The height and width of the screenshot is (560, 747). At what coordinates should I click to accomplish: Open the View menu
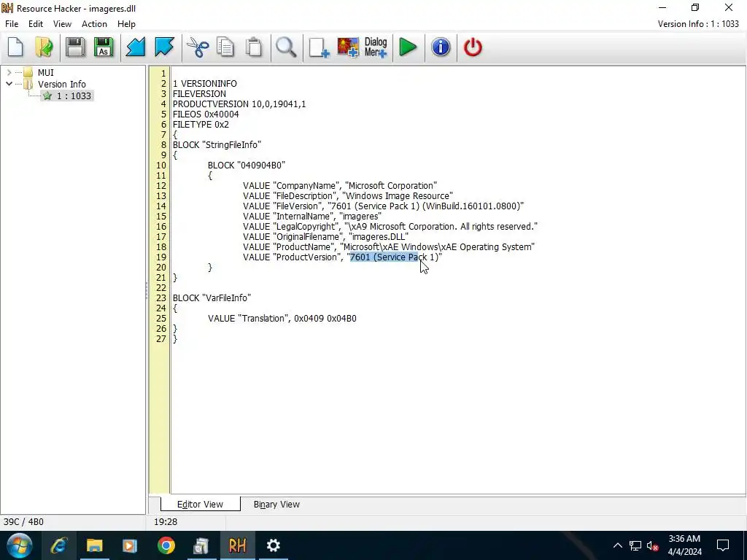62,24
